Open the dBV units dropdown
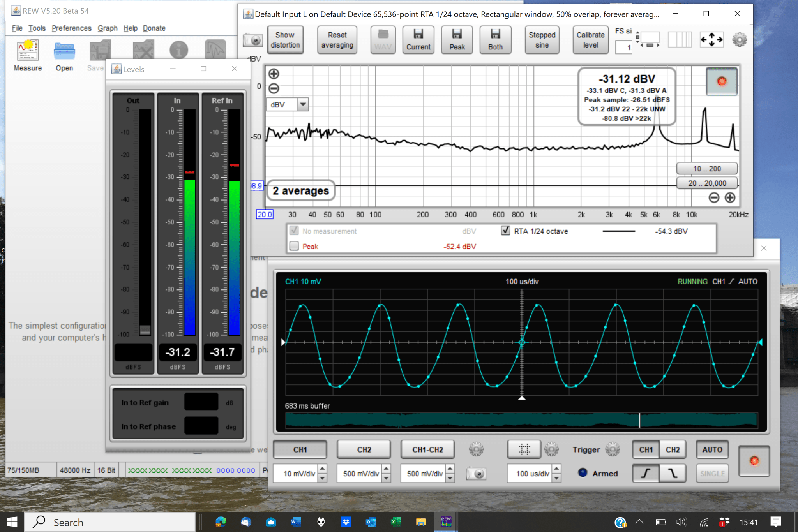This screenshot has height=532, width=798. pos(303,104)
